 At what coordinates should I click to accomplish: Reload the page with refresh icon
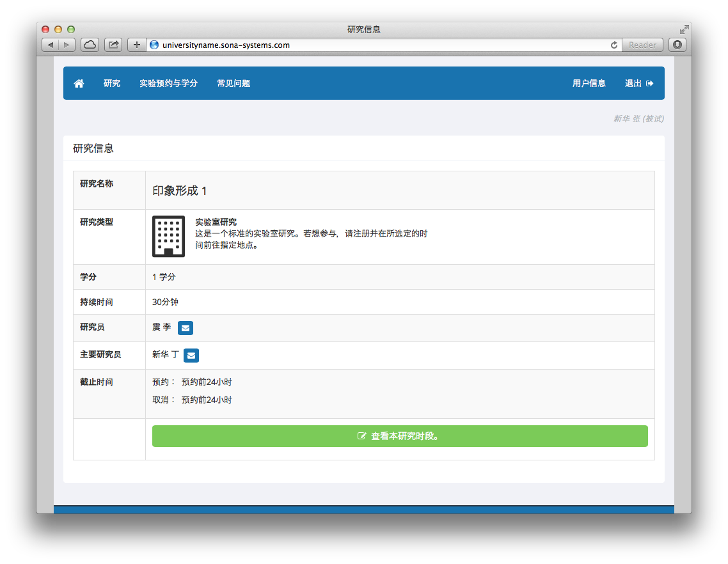pos(613,45)
